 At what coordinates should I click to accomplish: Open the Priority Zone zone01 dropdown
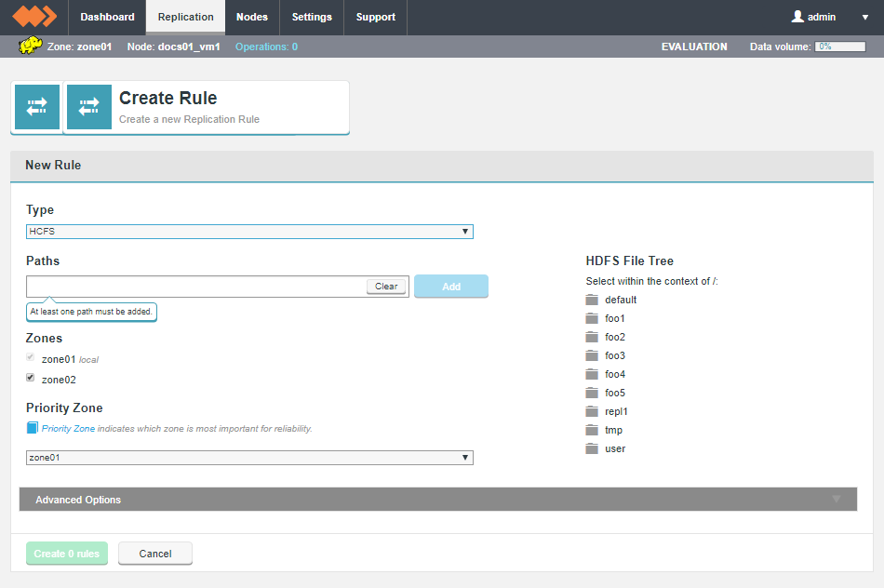point(249,457)
